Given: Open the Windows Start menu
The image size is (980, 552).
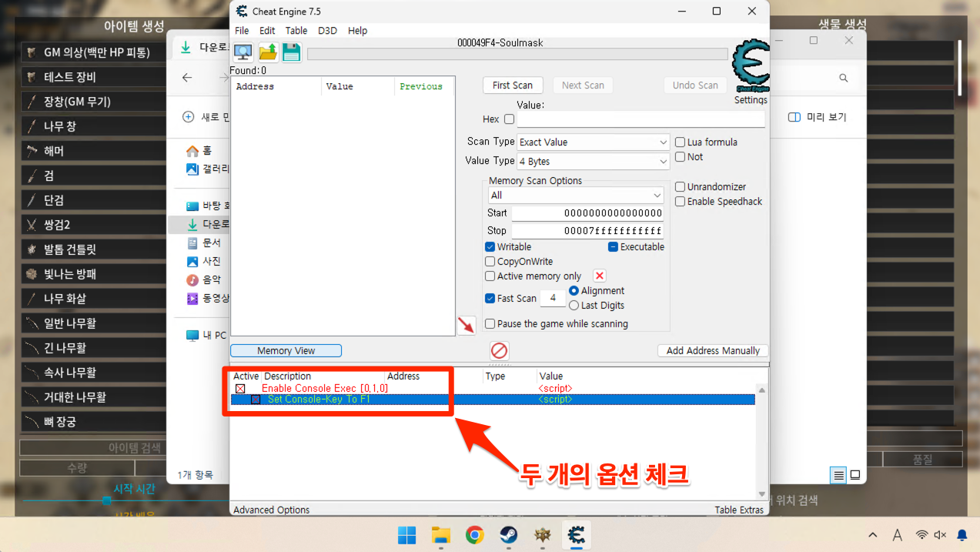Looking at the screenshot, I should coord(406,535).
